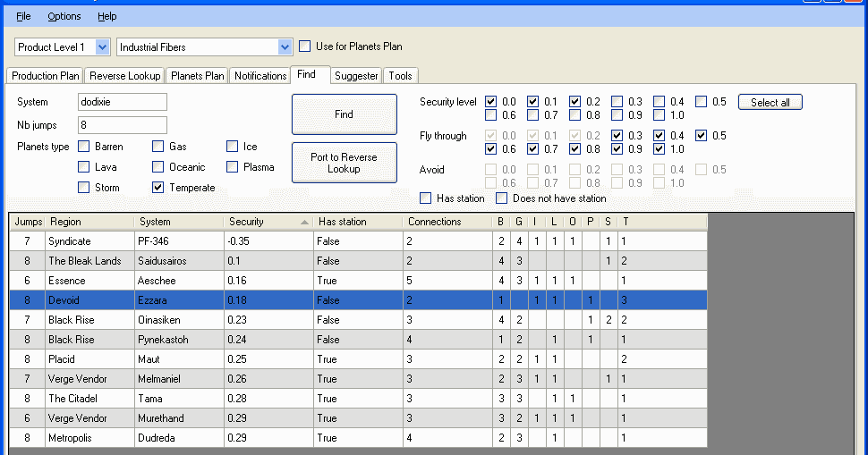Uncheck Security level 0.0
The image size is (868, 455).
click(490, 102)
